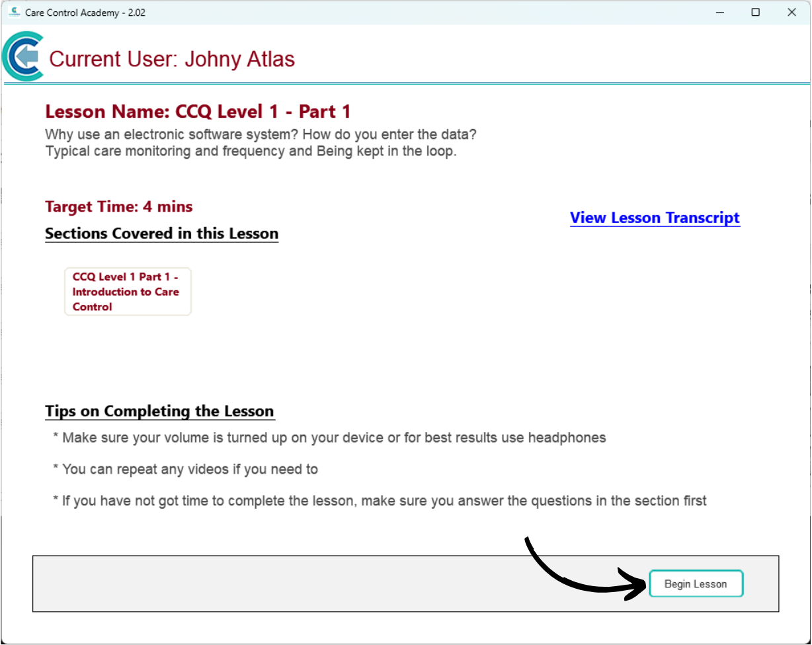Click the Sections Covered in this Lesson heading

point(161,234)
